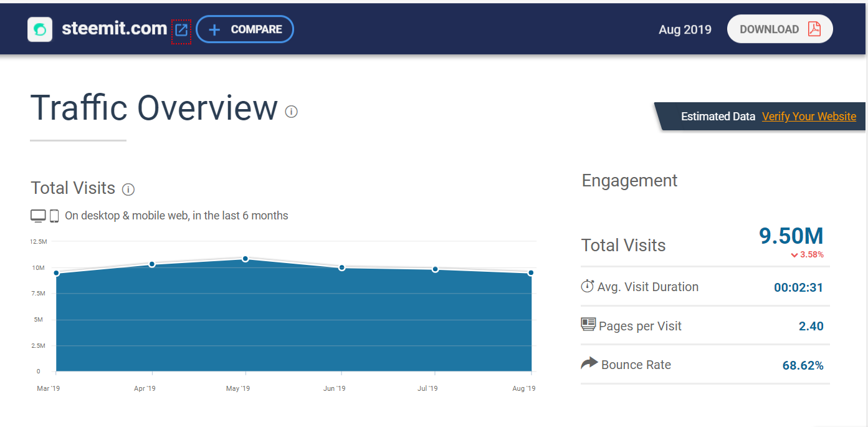Image resolution: width=868 pixels, height=427 pixels.
Task: Open steemit.com via external link icon
Action: click(181, 30)
